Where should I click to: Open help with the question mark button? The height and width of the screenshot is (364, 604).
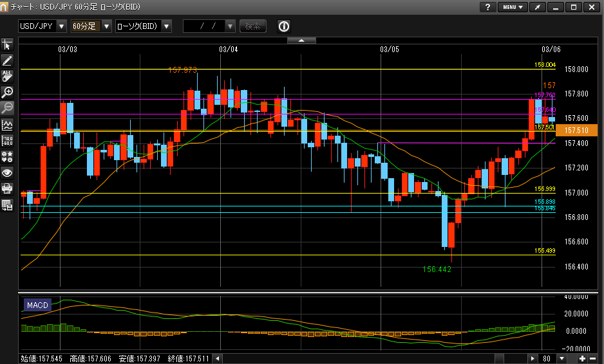pos(488,7)
